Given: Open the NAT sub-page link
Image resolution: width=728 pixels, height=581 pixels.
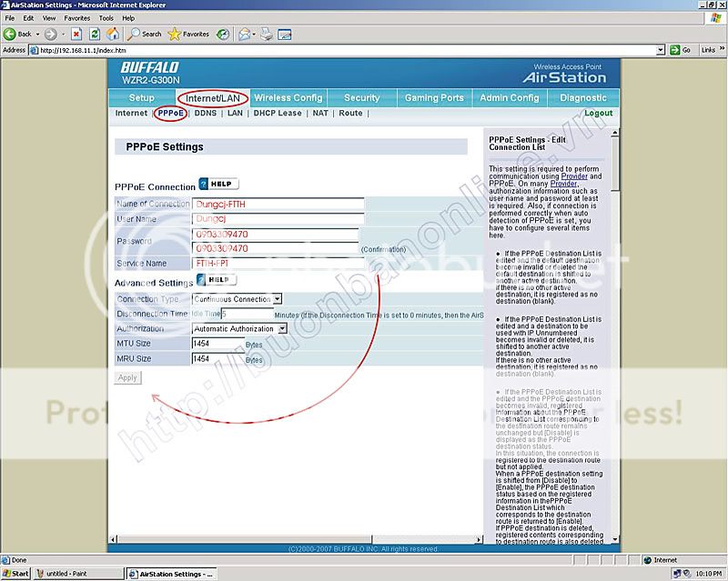Looking at the screenshot, I should 320,113.
